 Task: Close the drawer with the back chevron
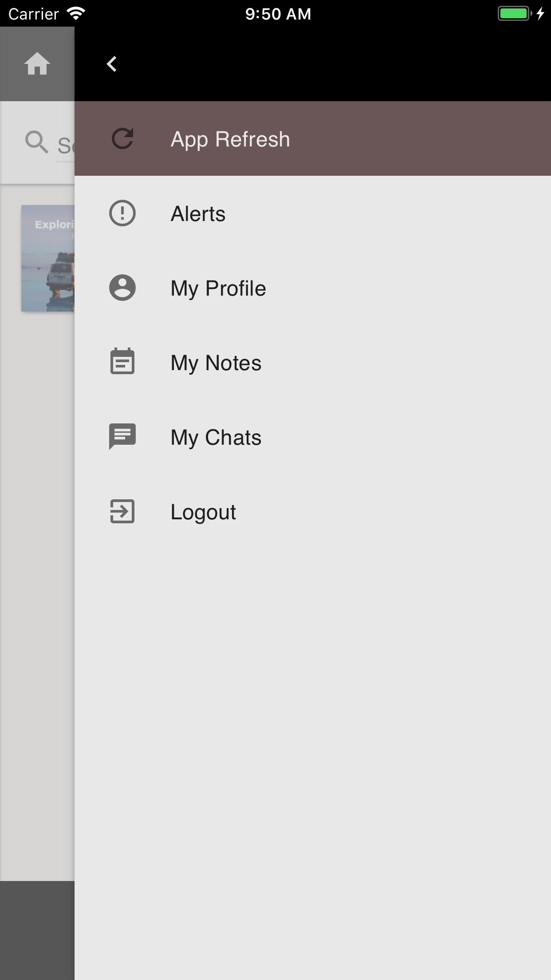112,64
